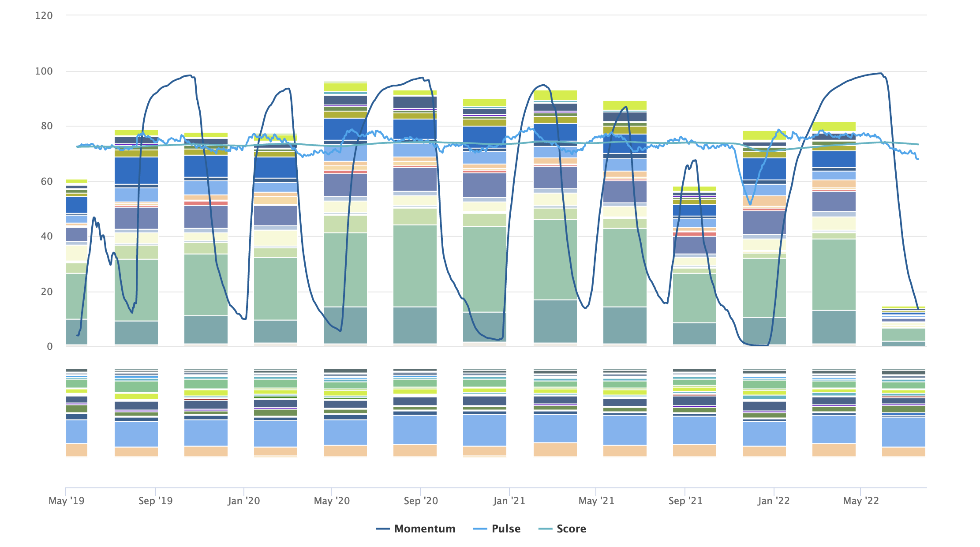Click the teal Score legend line marker
The image size is (980, 547).
(x=546, y=528)
